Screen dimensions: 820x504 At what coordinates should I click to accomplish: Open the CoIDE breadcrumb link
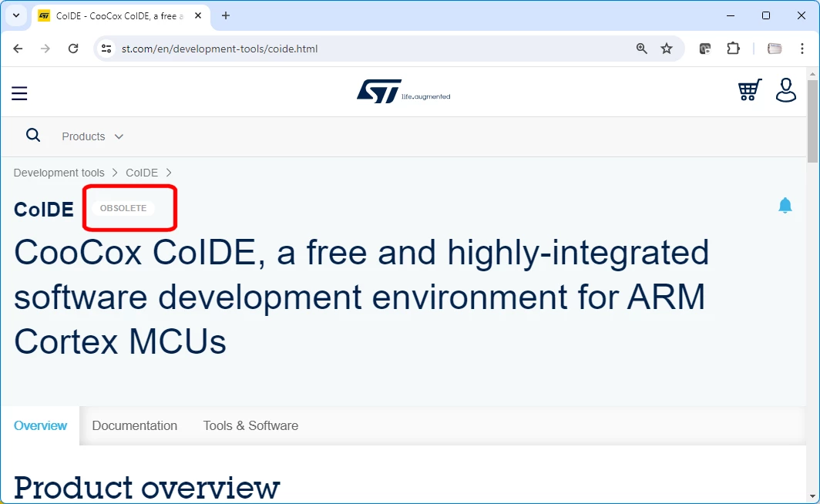coord(142,173)
